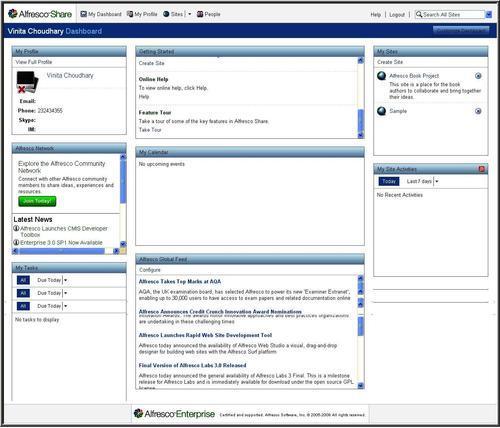Open the third Due Today dropdown in My Tasks
This screenshot has width=500, height=428.
click(52, 306)
